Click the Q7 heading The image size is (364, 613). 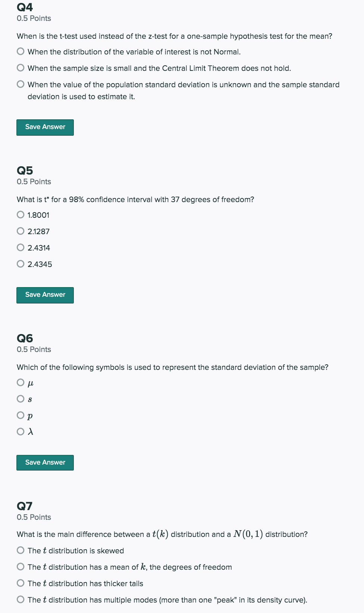pos(24,507)
